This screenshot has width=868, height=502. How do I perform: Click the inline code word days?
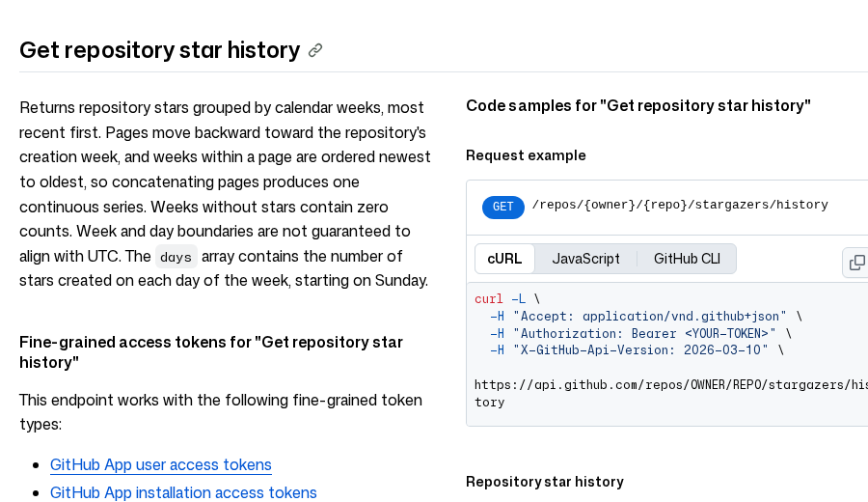coord(176,257)
